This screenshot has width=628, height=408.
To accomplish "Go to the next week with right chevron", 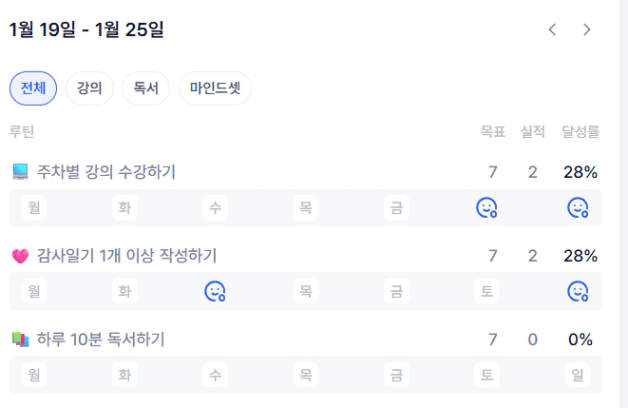I will pyautogui.click(x=587, y=30).
